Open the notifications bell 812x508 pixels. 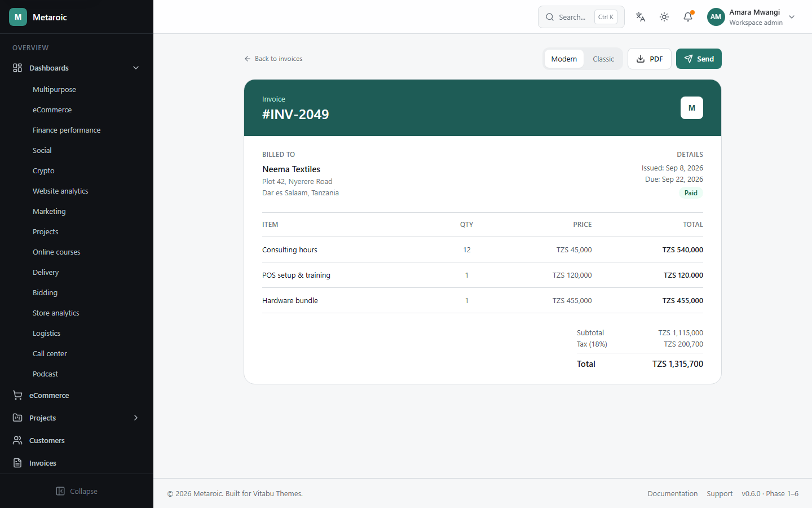tap(688, 17)
